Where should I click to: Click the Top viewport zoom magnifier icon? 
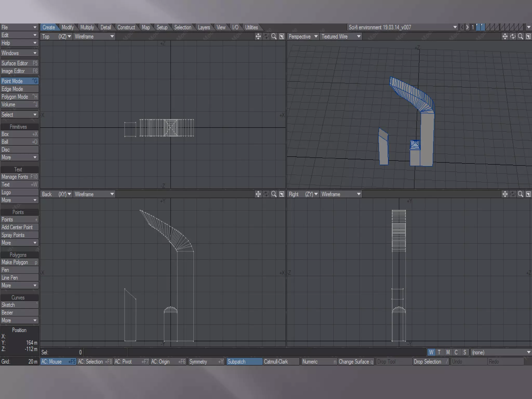tap(274, 37)
